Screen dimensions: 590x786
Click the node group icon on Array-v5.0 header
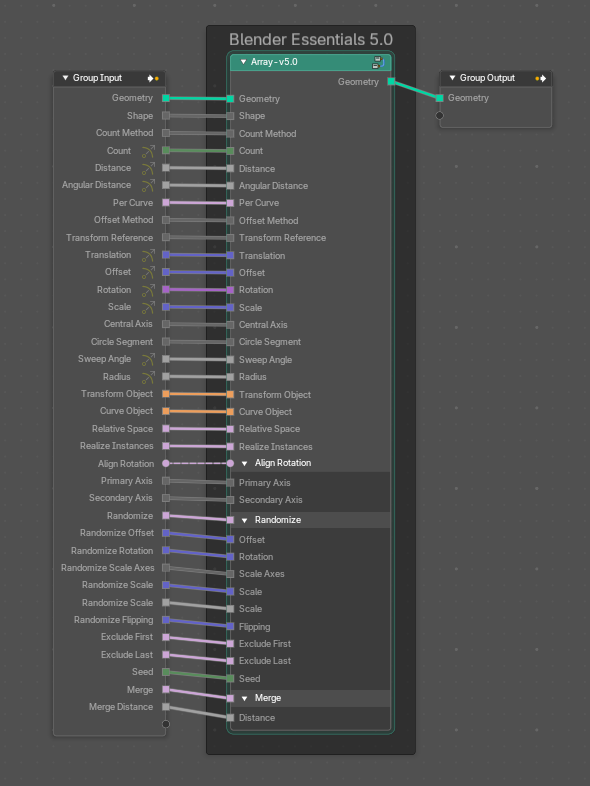click(378, 62)
